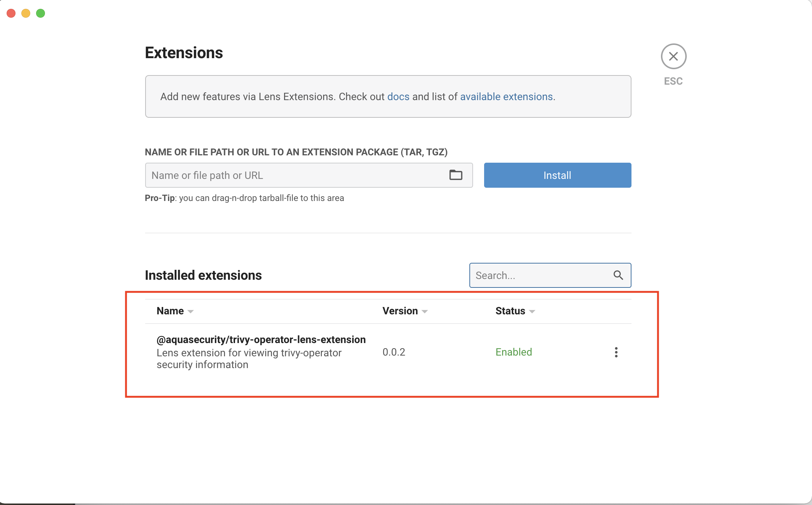The image size is (812, 505).
Task: Sort by Status using its arrow
Action: [532, 312]
